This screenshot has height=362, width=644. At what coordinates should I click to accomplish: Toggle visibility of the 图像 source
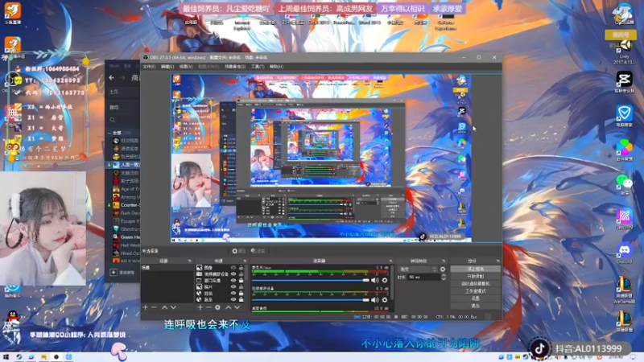233,268
